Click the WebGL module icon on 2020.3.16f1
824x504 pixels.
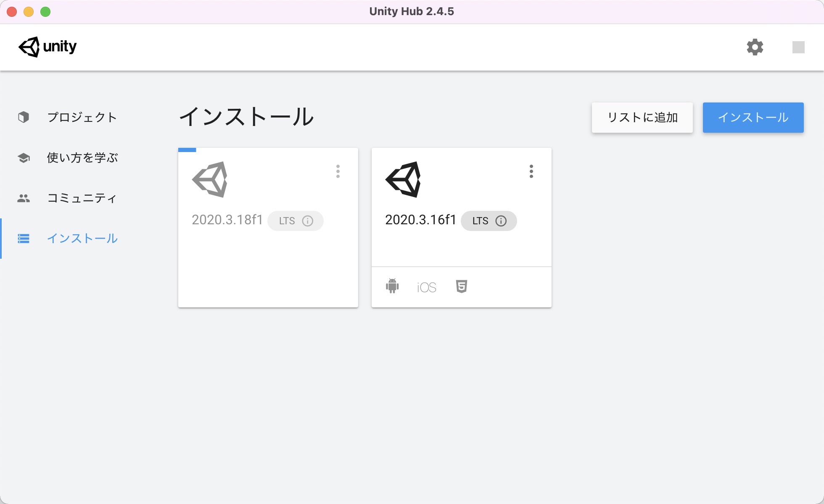[461, 286]
